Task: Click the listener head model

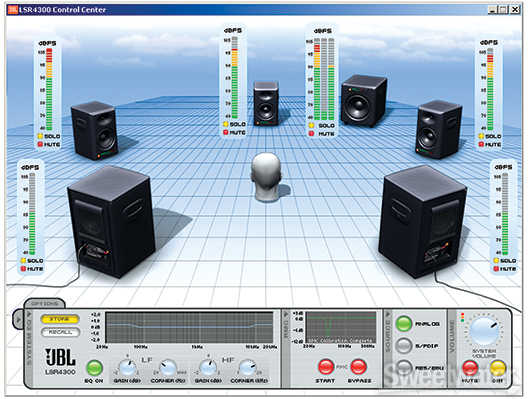Action: point(266,177)
